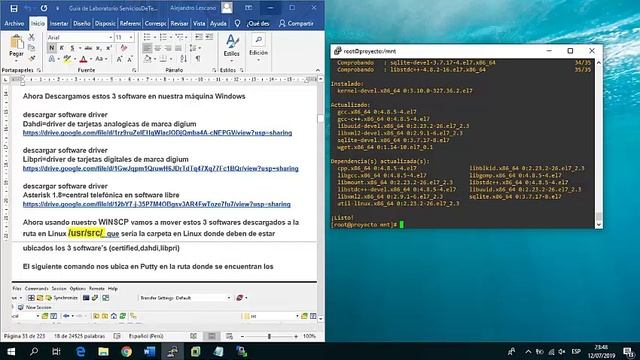Click the red font color swatch A
Image resolution: width=640 pixels, height=360 pixels.
click(83, 59)
